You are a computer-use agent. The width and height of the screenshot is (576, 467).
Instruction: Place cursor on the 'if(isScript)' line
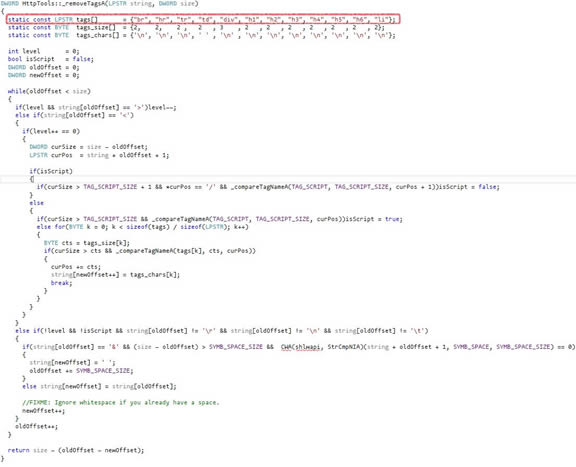(x=51, y=171)
